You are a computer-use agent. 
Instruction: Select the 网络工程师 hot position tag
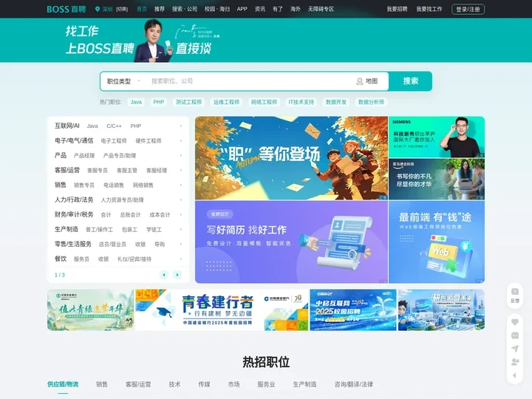tap(264, 102)
